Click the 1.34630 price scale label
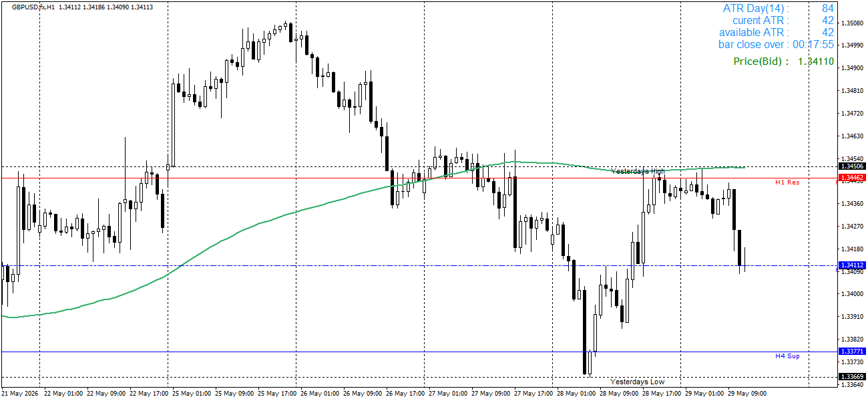 point(853,136)
